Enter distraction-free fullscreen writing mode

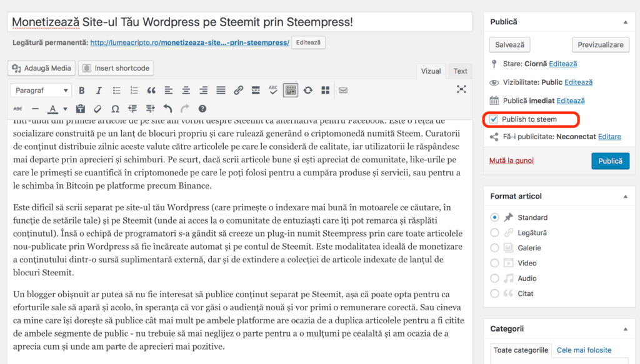(461, 90)
